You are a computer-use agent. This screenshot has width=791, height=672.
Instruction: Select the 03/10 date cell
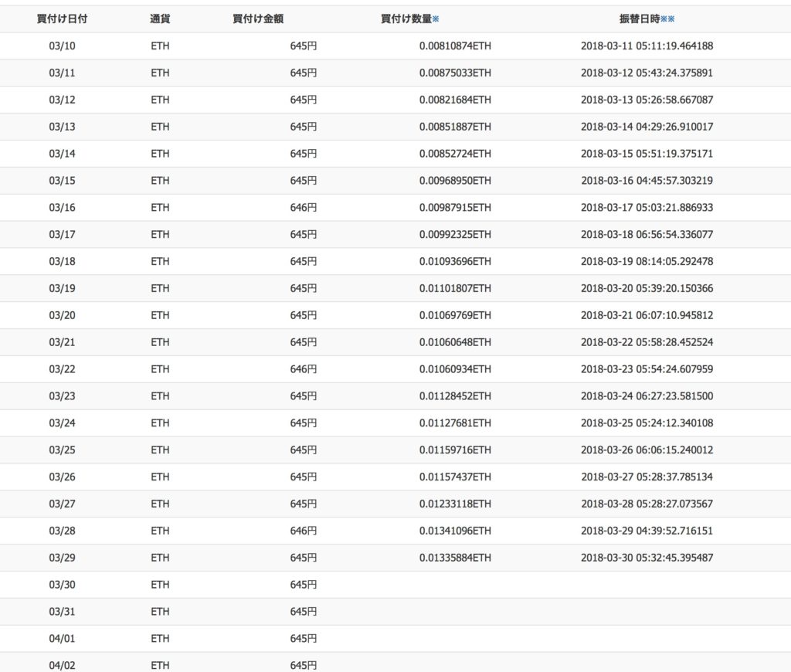pyautogui.click(x=62, y=46)
